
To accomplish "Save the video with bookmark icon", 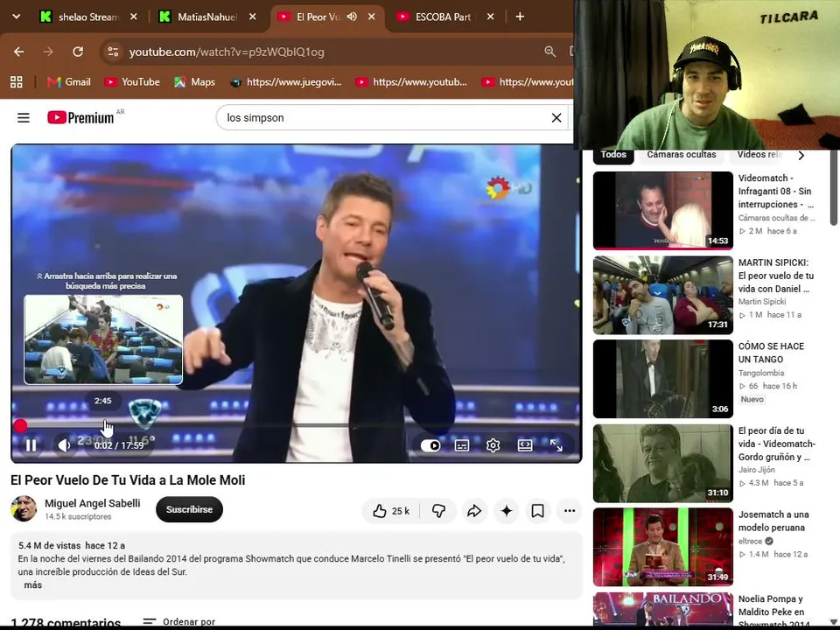I will click(537, 511).
